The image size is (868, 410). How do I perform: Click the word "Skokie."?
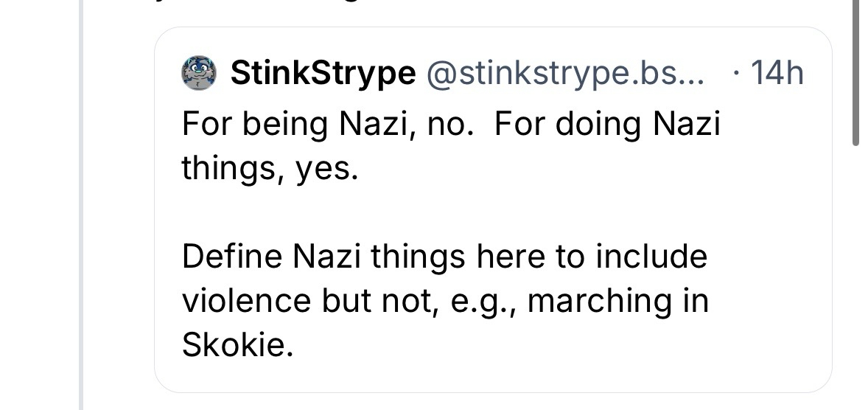(232, 345)
